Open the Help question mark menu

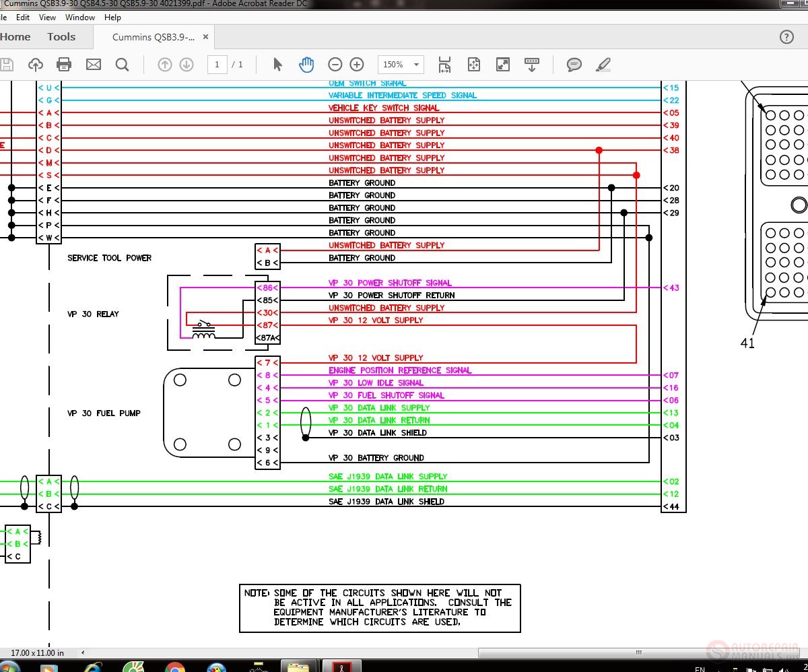(x=786, y=37)
